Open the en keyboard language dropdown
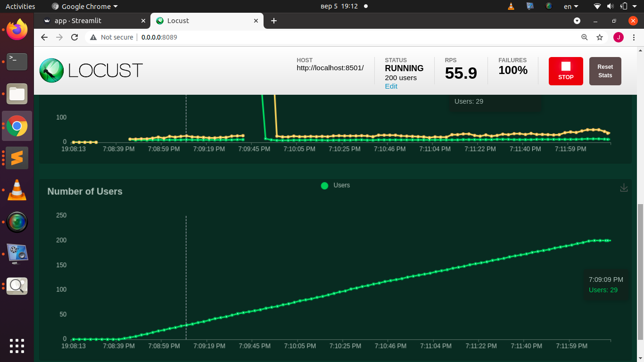Screen dimensions: 644x362 click(x=570, y=7)
